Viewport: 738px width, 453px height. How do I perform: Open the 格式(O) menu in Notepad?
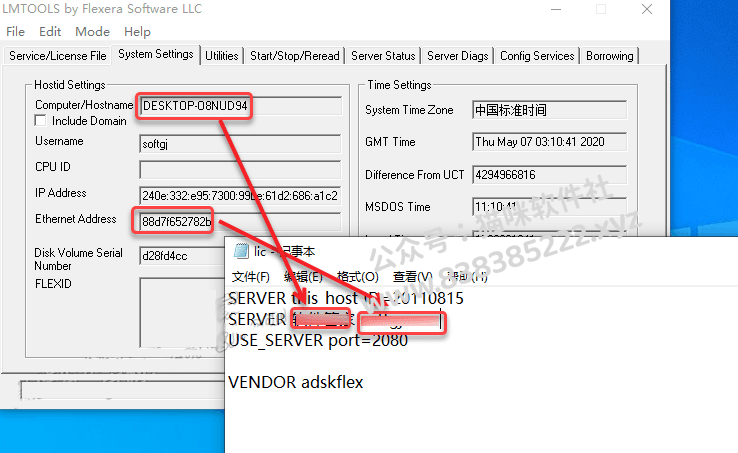click(358, 276)
